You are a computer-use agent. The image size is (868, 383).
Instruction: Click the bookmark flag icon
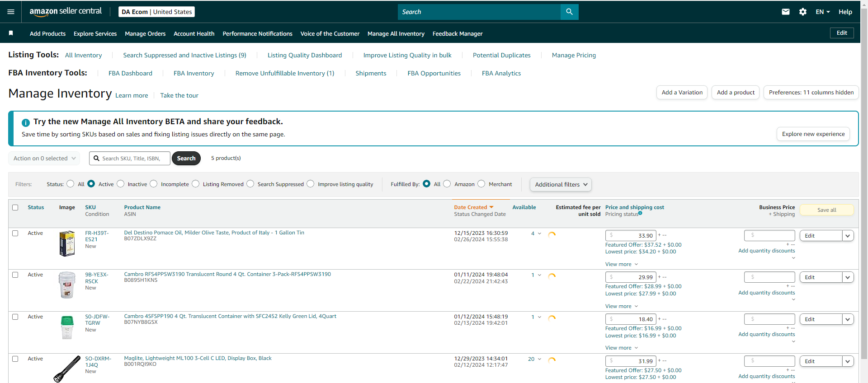pos(11,33)
